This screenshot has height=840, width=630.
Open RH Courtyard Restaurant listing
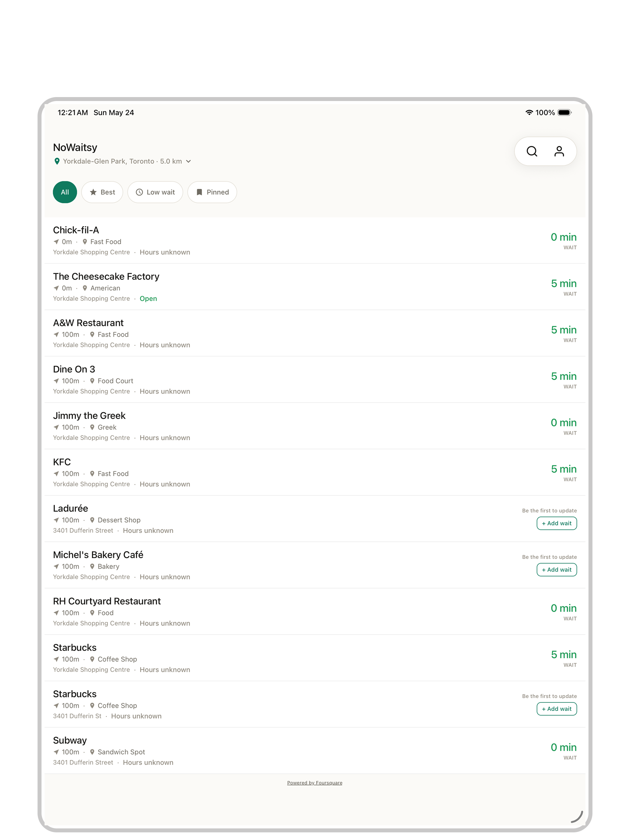315,611
